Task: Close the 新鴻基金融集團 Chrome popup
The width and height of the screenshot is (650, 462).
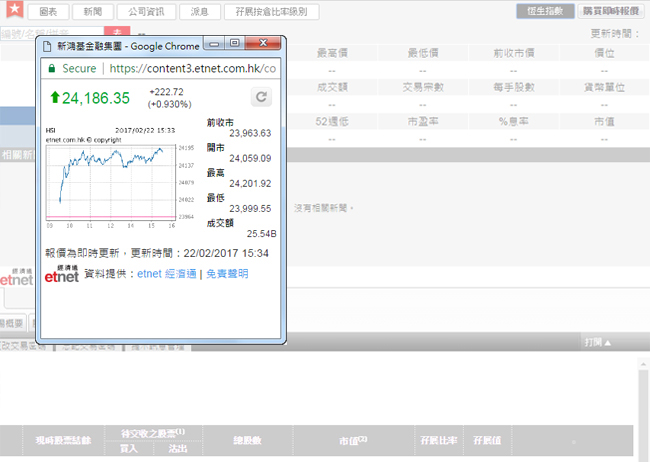Action: coord(263,43)
